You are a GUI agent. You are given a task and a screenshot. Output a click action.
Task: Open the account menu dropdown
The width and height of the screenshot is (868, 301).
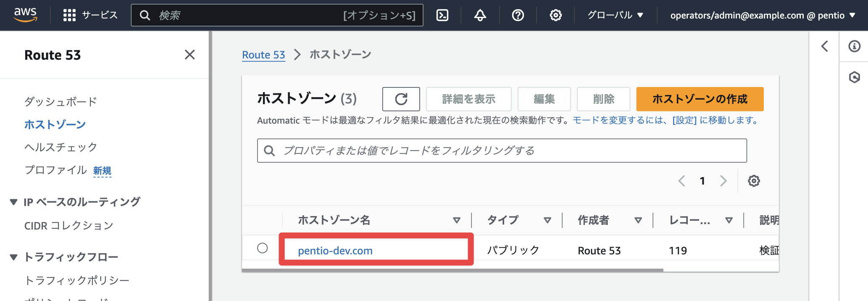(x=763, y=16)
